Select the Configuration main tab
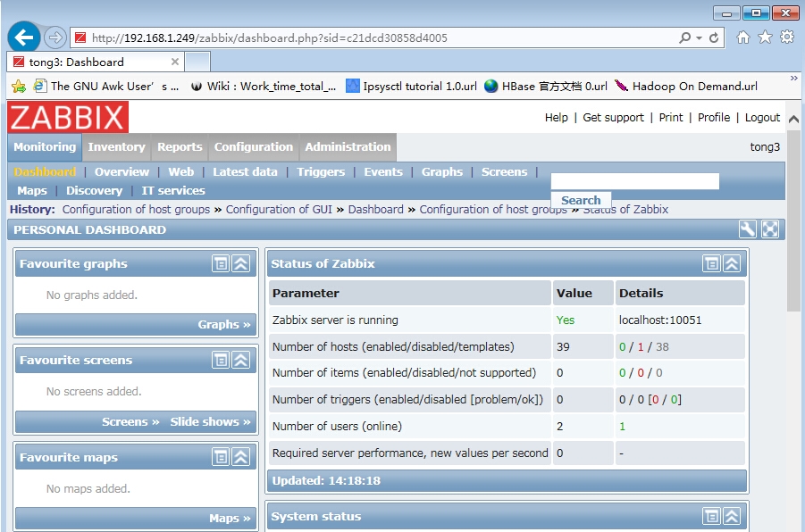 point(254,147)
